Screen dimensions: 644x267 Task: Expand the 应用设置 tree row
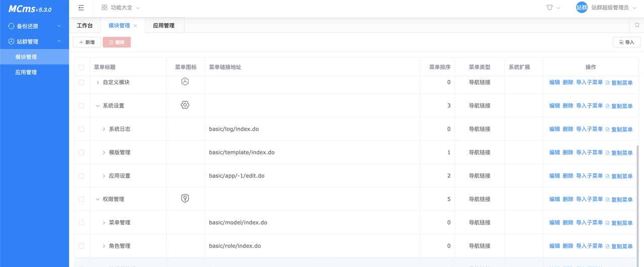click(104, 175)
